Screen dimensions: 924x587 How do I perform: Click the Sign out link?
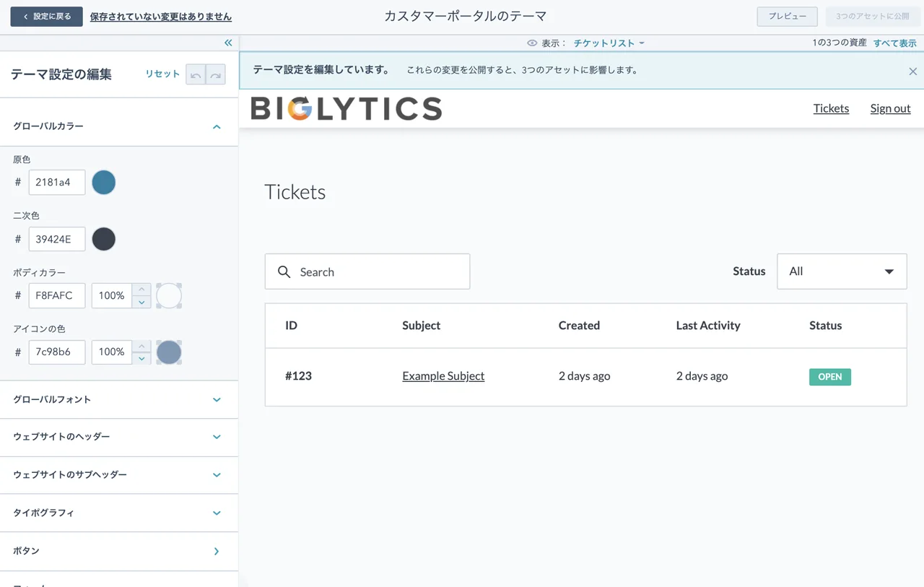[890, 108]
